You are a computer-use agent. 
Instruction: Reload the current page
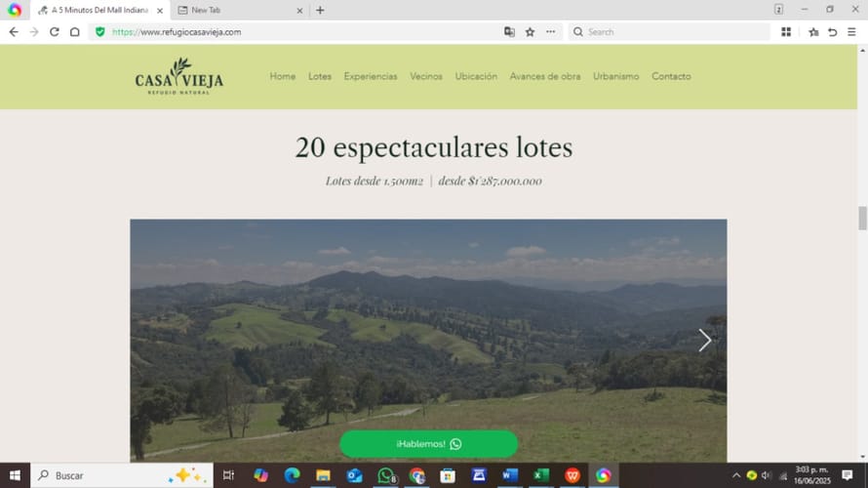pyautogui.click(x=55, y=32)
